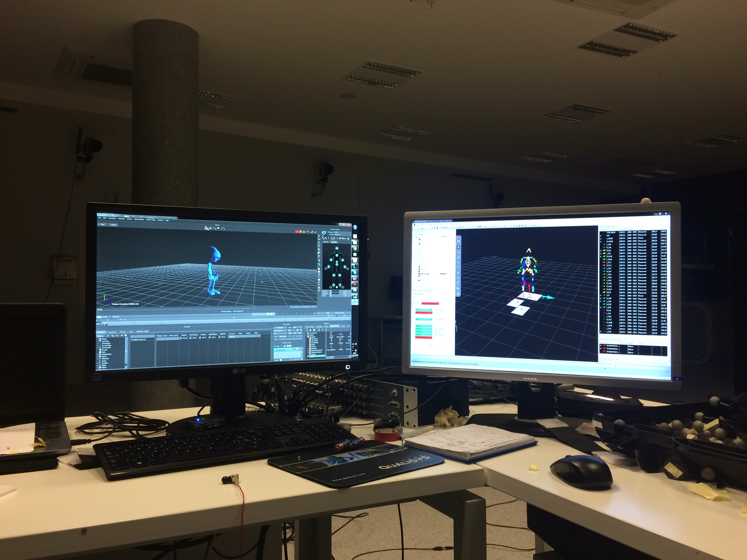Expand the Scene node in the Navigator tree
This screenshot has height=560, width=747.
pyautogui.click(x=98, y=339)
